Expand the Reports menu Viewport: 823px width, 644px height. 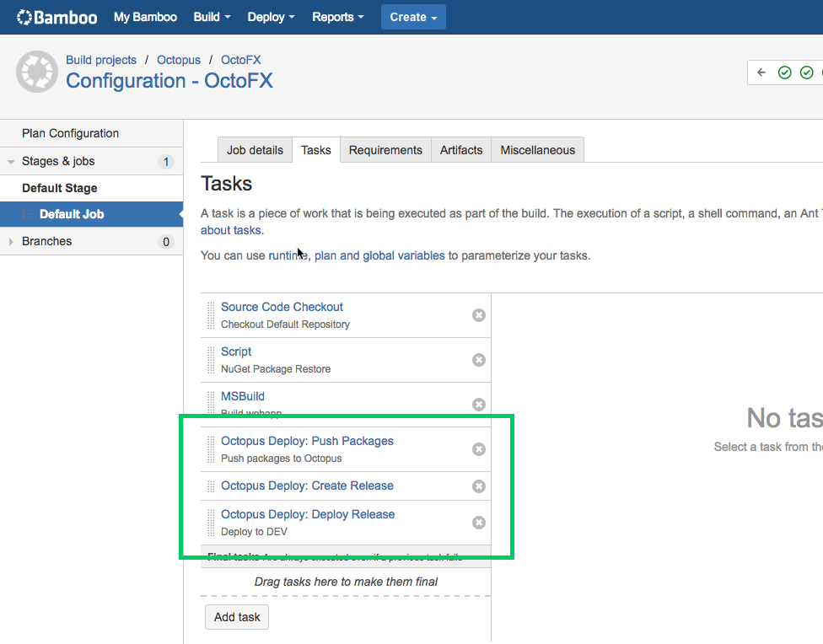[337, 17]
